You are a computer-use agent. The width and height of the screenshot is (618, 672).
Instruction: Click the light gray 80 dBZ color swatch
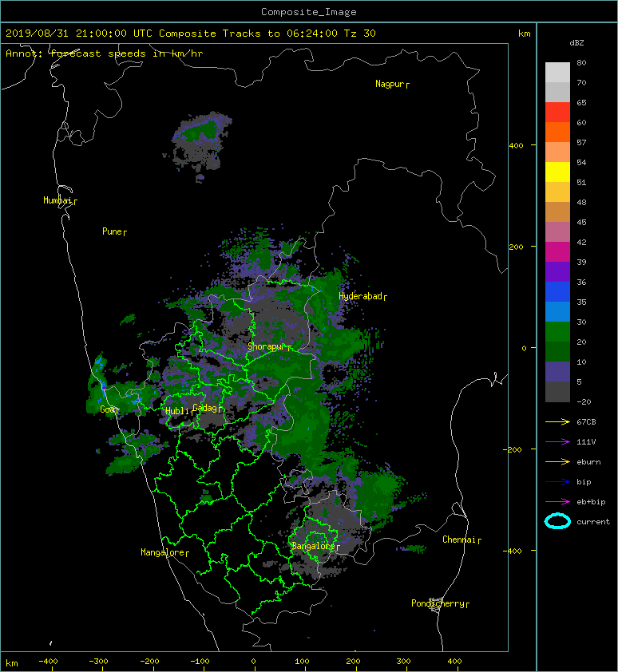tap(557, 72)
